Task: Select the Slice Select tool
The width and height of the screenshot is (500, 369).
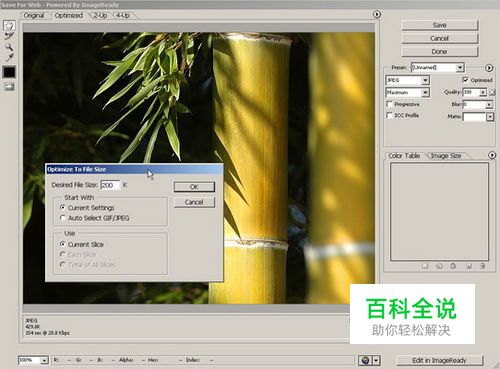Action: point(9,36)
